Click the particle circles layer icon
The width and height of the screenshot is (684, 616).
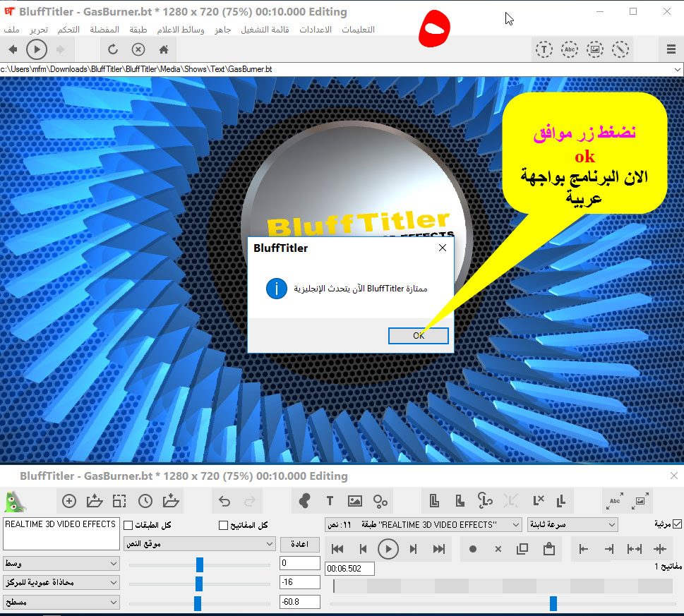380,502
